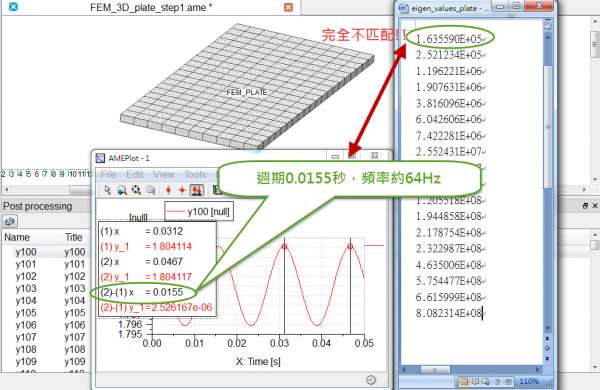Switch to Print Layout view in Word
Viewport: 600px width, 390px height.
click(x=464, y=381)
